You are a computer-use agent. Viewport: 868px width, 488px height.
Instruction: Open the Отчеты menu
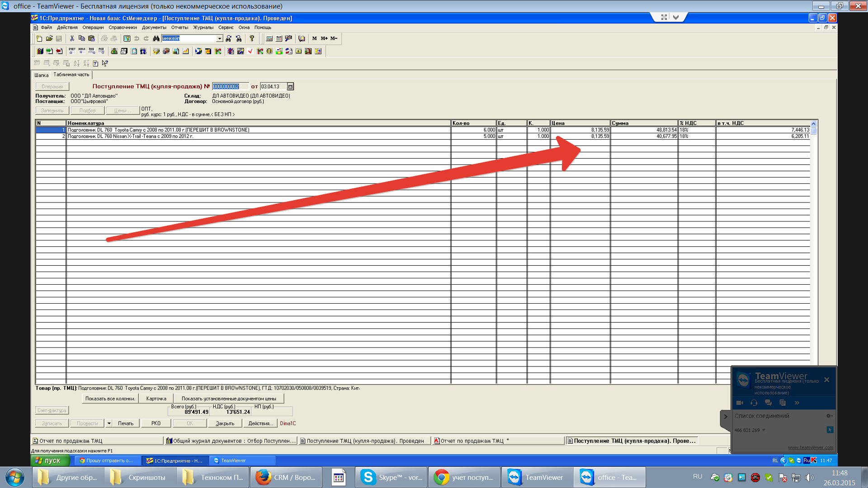179,28
